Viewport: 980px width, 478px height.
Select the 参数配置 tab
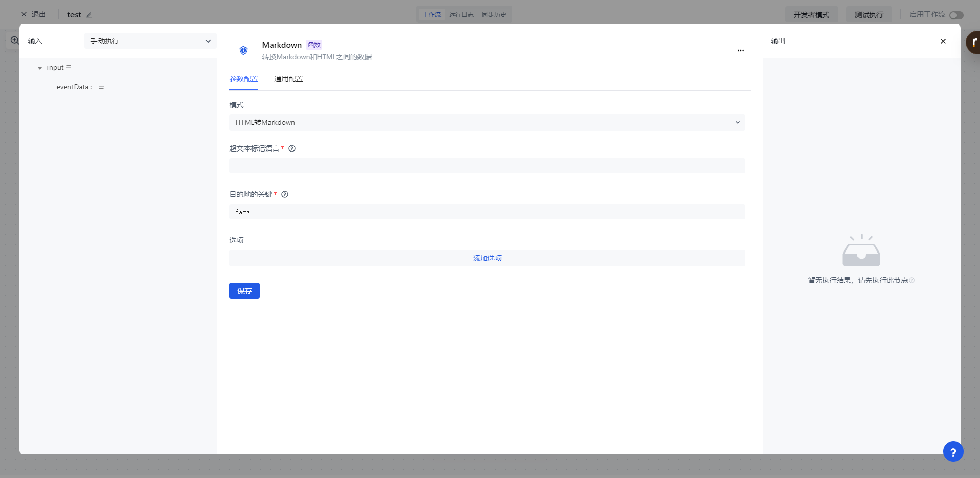click(243, 79)
